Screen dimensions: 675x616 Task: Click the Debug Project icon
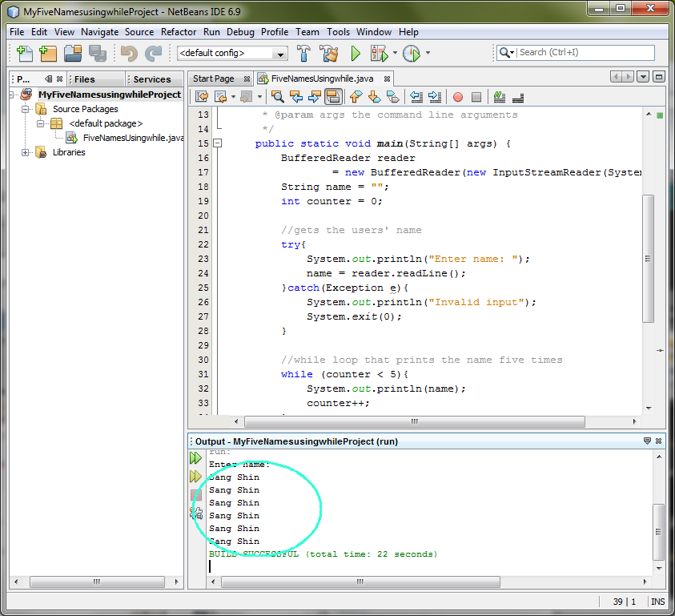coord(379,53)
